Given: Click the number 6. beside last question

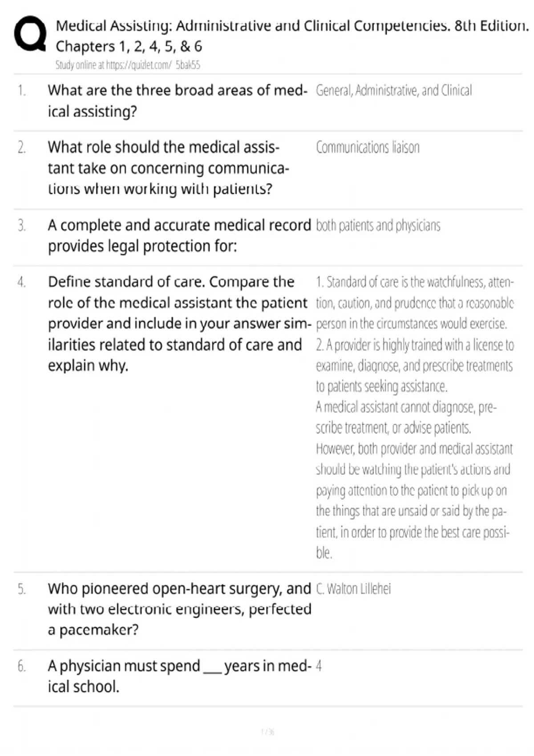Looking at the screenshot, I should coord(21,666).
